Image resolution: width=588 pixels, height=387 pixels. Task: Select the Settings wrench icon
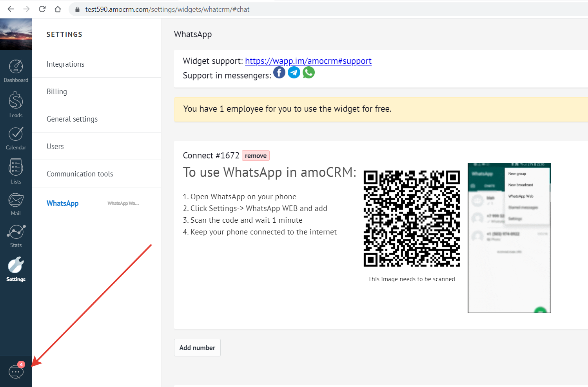pos(16,265)
